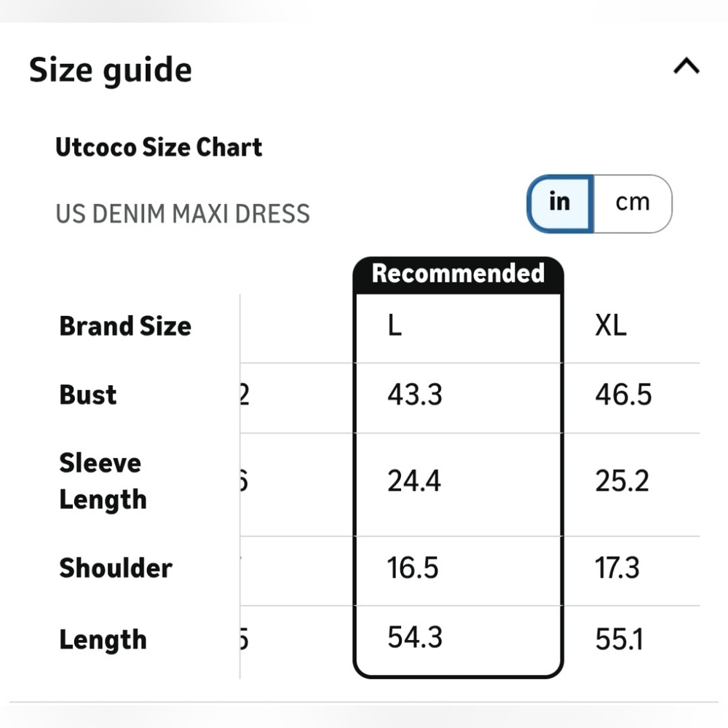Click the Bust row label

(x=88, y=395)
